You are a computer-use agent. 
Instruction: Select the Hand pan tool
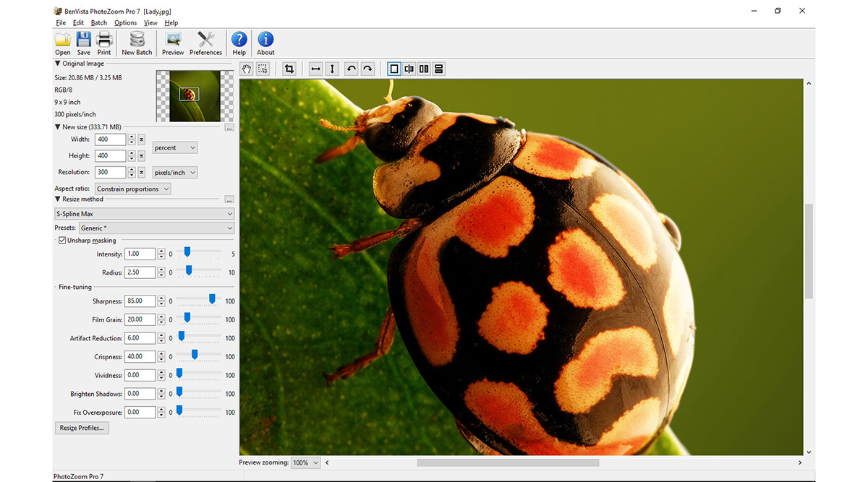247,69
